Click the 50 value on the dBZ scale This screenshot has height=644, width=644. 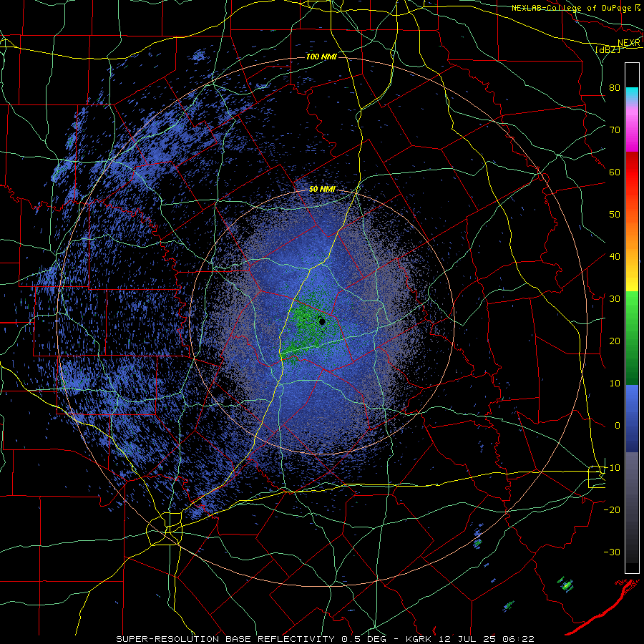tap(615, 215)
